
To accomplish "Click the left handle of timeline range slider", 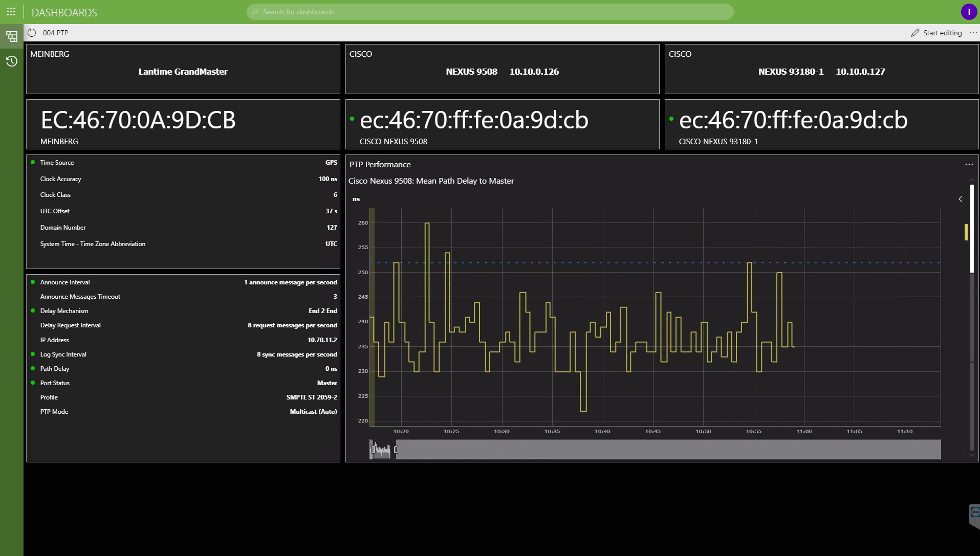I will [373, 450].
